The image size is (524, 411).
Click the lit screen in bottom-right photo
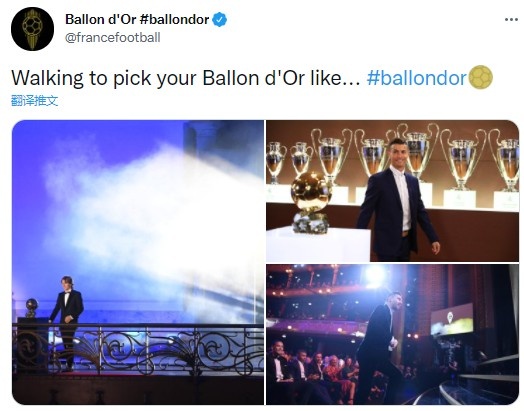click(452, 319)
